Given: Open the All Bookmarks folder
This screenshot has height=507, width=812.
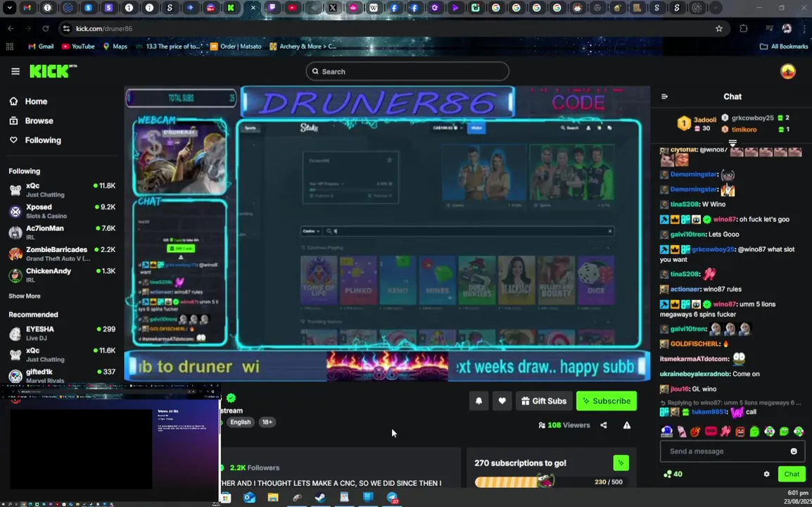Looking at the screenshot, I should click(x=783, y=46).
